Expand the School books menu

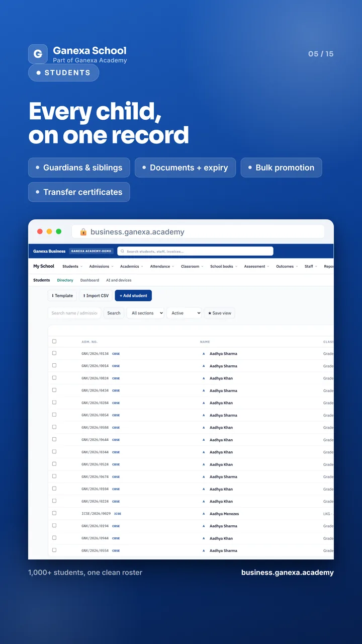pos(224,267)
